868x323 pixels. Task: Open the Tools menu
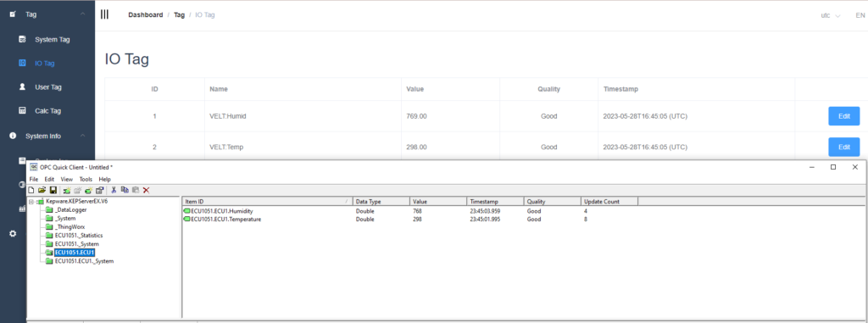point(86,180)
